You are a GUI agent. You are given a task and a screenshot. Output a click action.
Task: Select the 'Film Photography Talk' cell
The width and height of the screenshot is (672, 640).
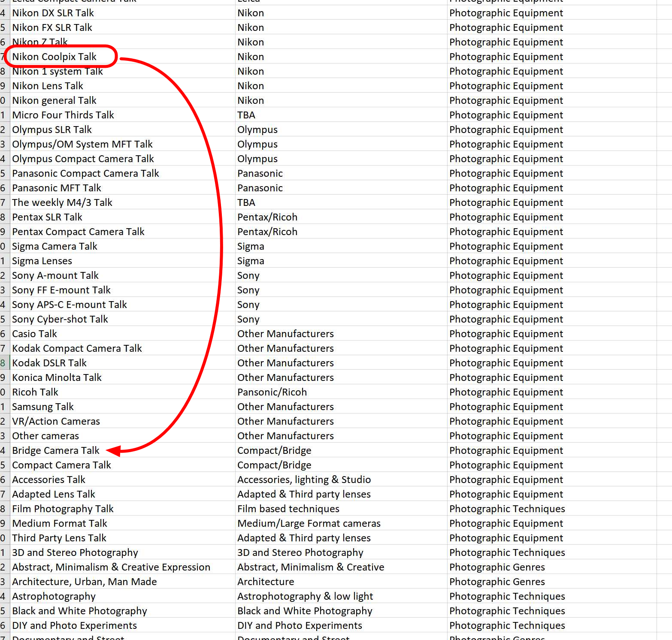coord(122,509)
